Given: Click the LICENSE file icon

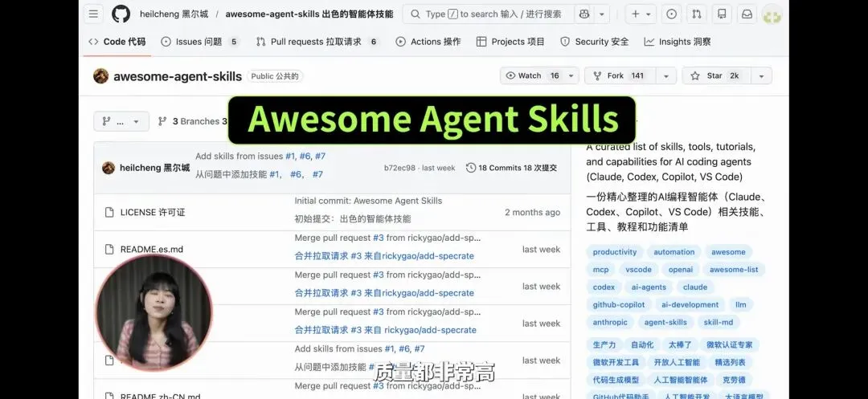Looking at the screenshot, I should (109, 212).
